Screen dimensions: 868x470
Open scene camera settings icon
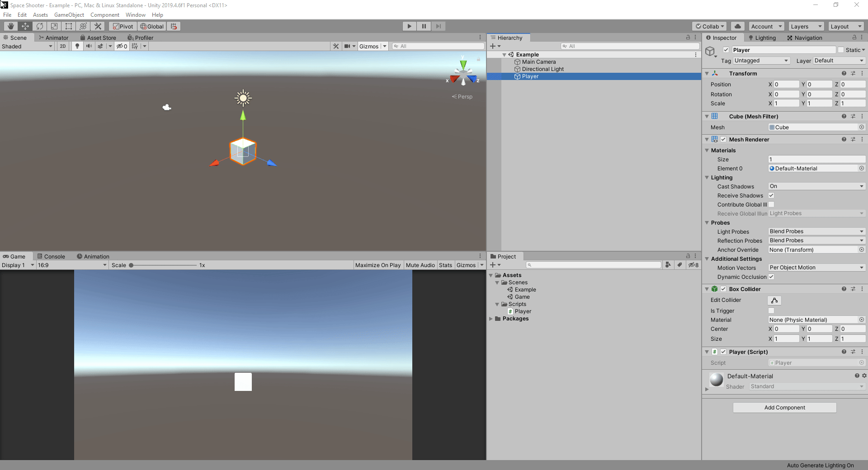coord(347,46)
